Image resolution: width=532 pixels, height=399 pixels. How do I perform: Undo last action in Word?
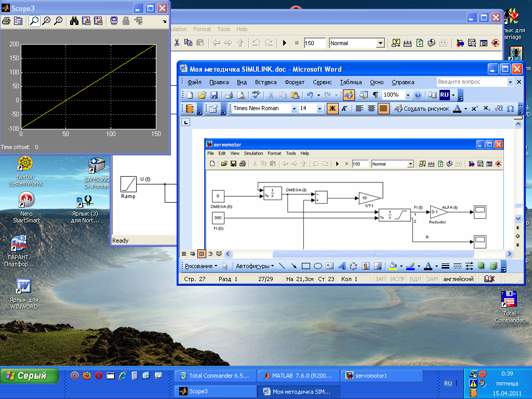click(310, 95)
